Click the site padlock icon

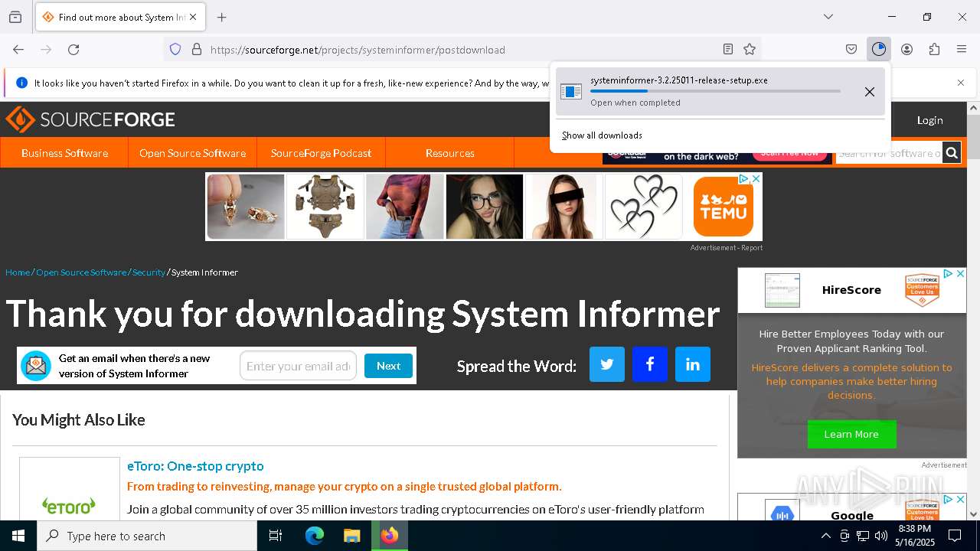[197, 50]
